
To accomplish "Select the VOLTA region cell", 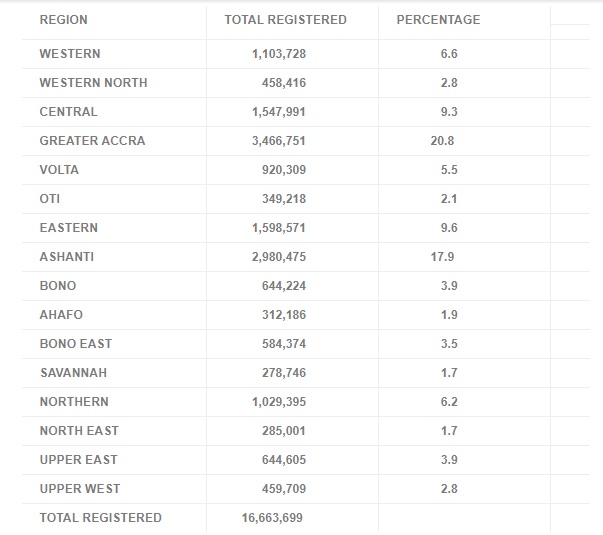I will [x=59, y=170].
